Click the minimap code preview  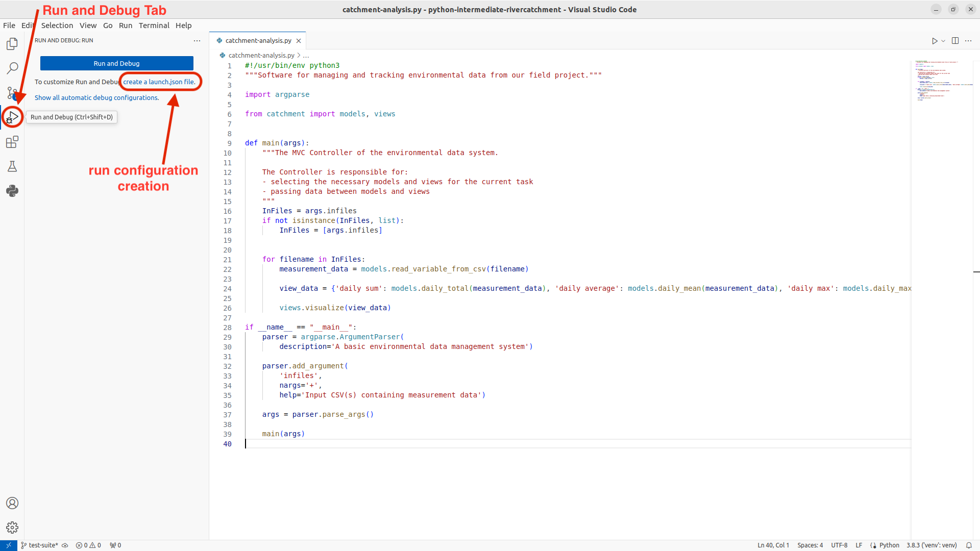(942, 81)
